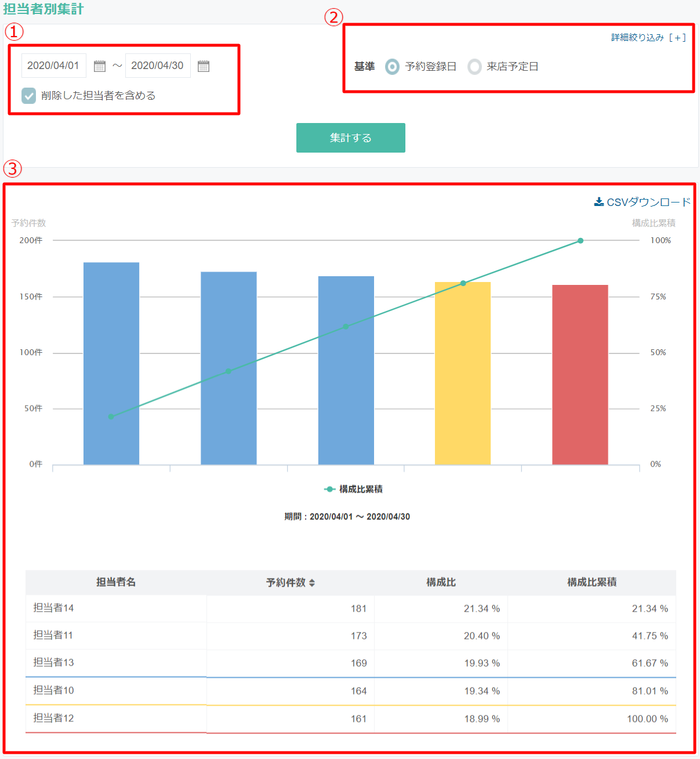
Task: Click the yellow bar in the chart
Action: [463, 373]
